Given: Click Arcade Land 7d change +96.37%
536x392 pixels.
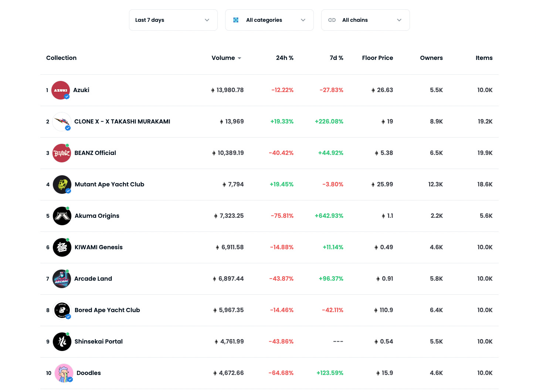Looking at the screenshot, I should click(331, 279).
